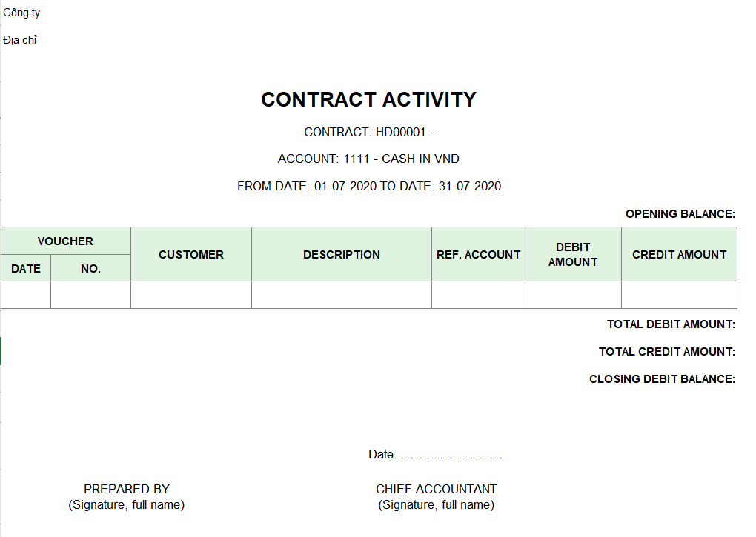Image resolution: width=756 pixels, height=537 pixels.
Task: Click the CONTRACT: HD00001 line
Action: (369, 132)
